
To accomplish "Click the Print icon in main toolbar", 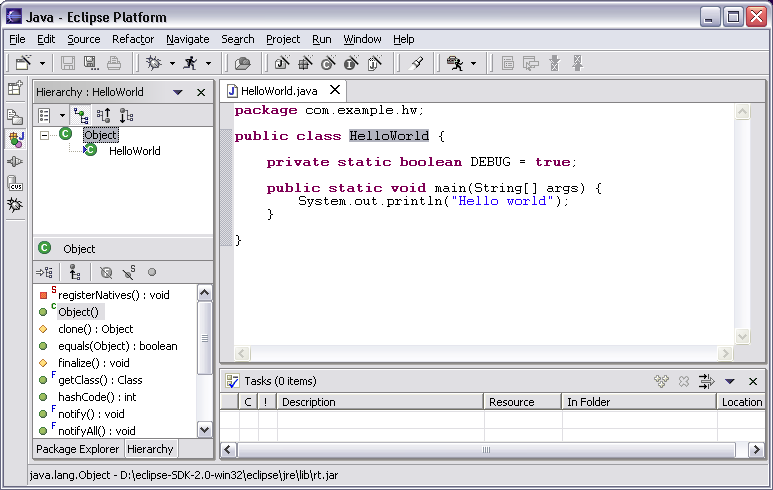I will tap(114, 63).
